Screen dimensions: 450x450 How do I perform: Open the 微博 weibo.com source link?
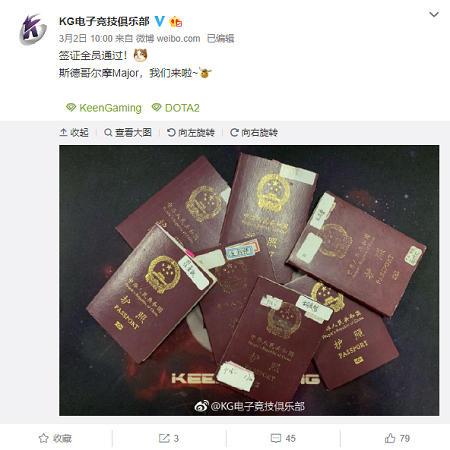tap(168, 38)
